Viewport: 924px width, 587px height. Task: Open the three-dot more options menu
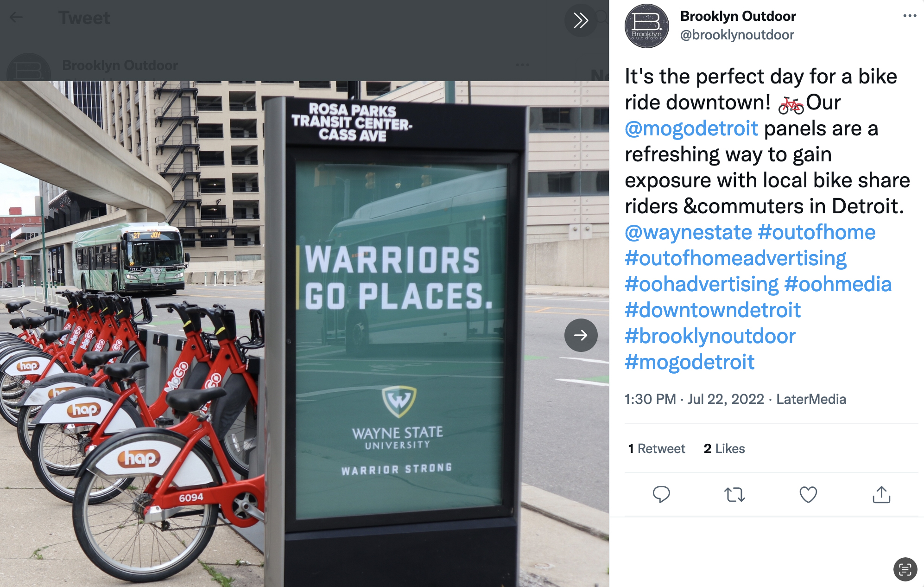tap(910, 16)
